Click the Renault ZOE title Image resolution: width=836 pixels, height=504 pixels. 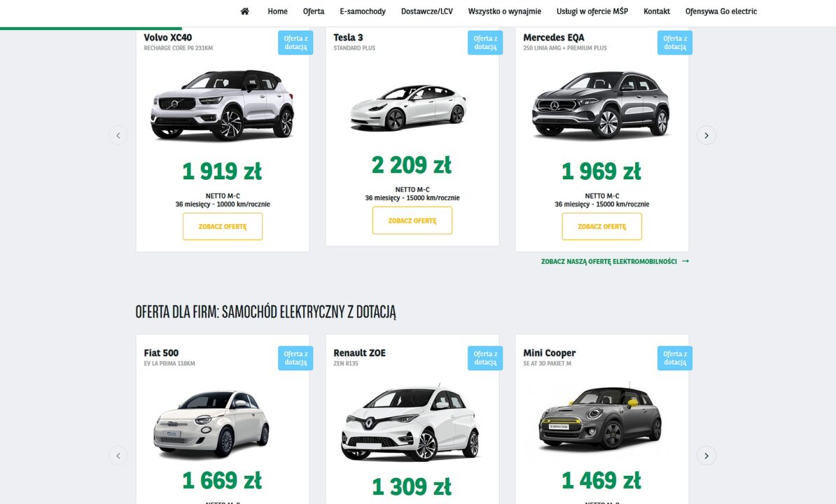[359, 353]
